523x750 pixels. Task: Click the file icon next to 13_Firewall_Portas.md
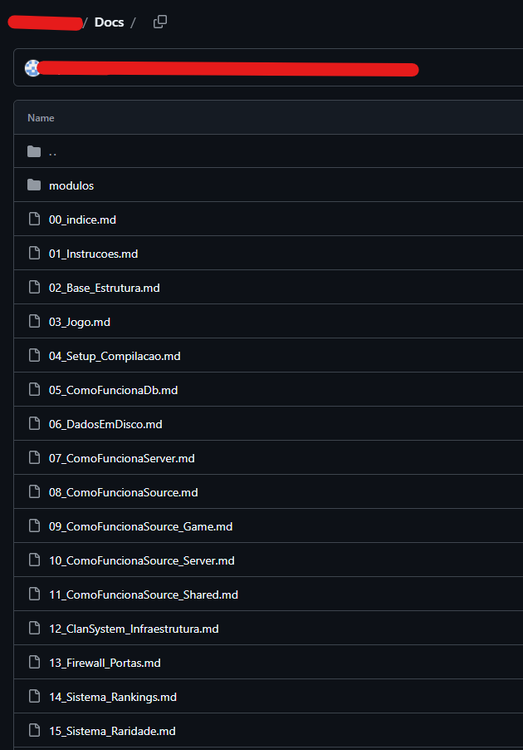34,662
